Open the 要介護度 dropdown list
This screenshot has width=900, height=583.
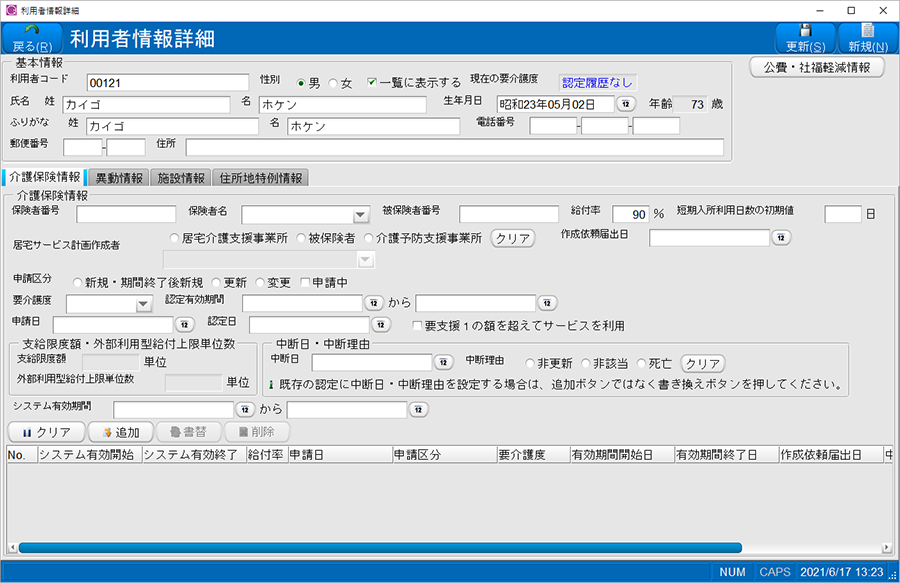click(x=143, y=304)
